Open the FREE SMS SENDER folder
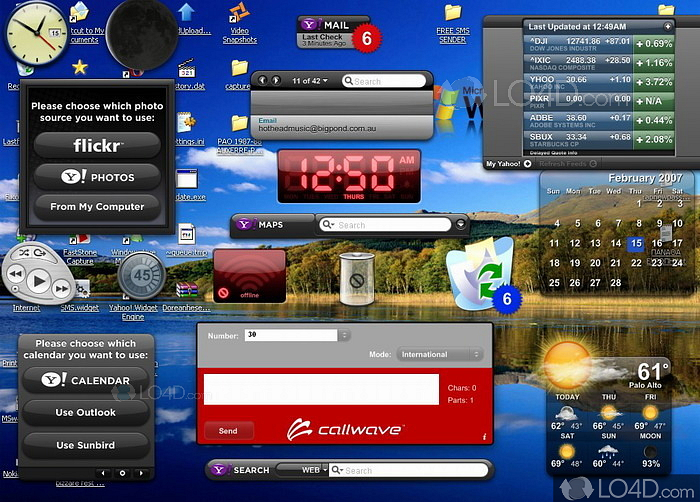Image resolution: width=700 pixels, height=502 pixels. 453,24
